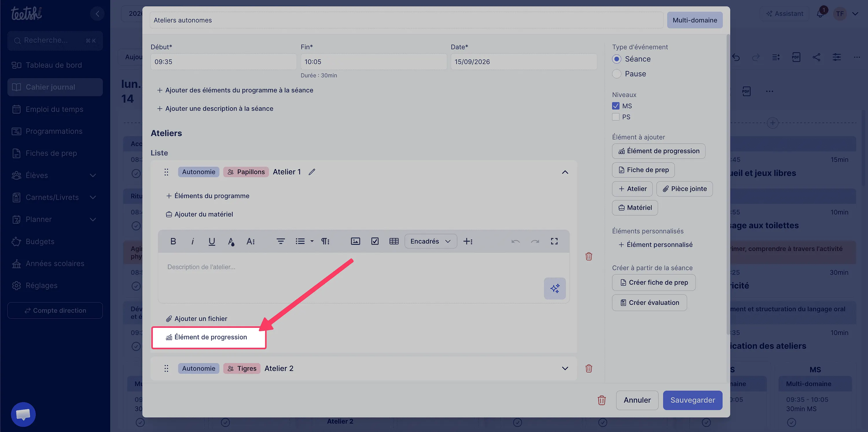The image size is (868, 432).
Task: Insert bulleted list in editor
Action: coord(300,241)
